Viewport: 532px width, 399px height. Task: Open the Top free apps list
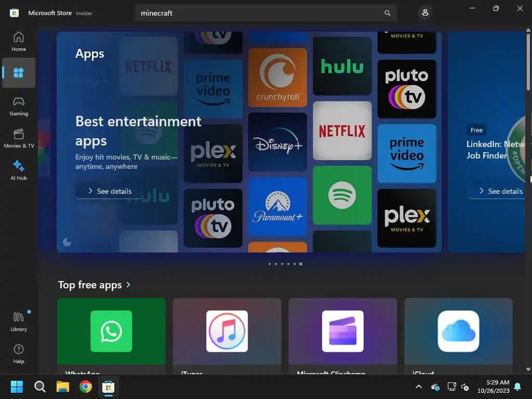90,285
